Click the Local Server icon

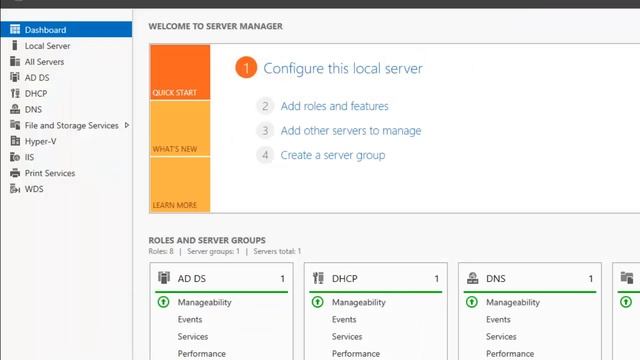(15, 45)
